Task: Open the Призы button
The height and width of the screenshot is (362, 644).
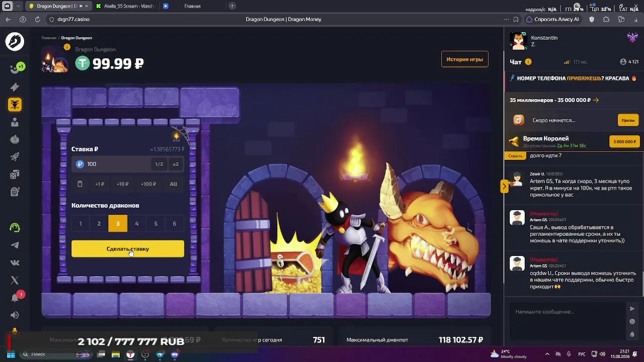Action: [x=628, y=120]
